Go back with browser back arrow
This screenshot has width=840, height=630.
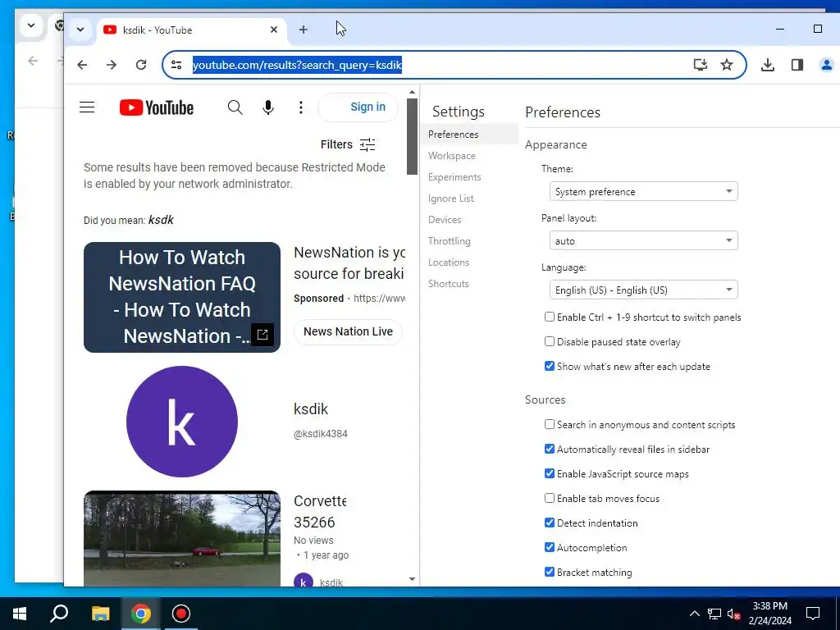point(82,65)
